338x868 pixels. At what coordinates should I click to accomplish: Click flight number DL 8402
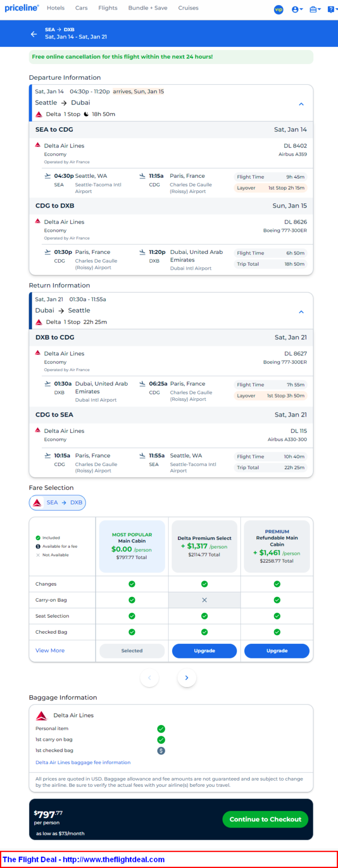(x=295, y=145)
